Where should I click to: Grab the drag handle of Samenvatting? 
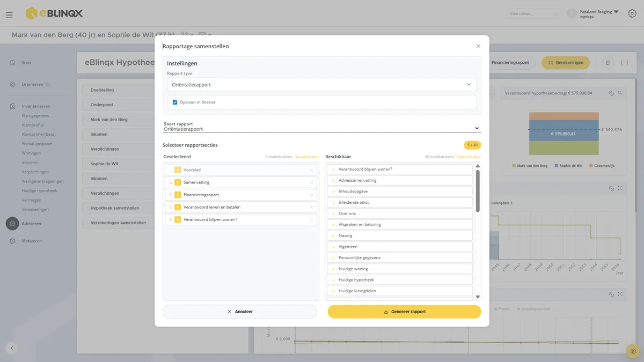(171, 182)
